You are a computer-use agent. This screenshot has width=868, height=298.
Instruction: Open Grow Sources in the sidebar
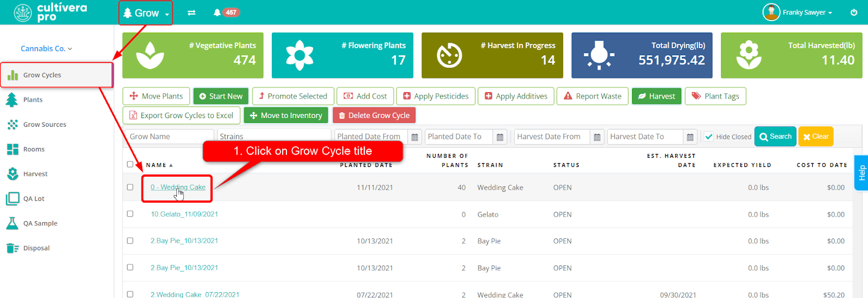pos(44,125)
